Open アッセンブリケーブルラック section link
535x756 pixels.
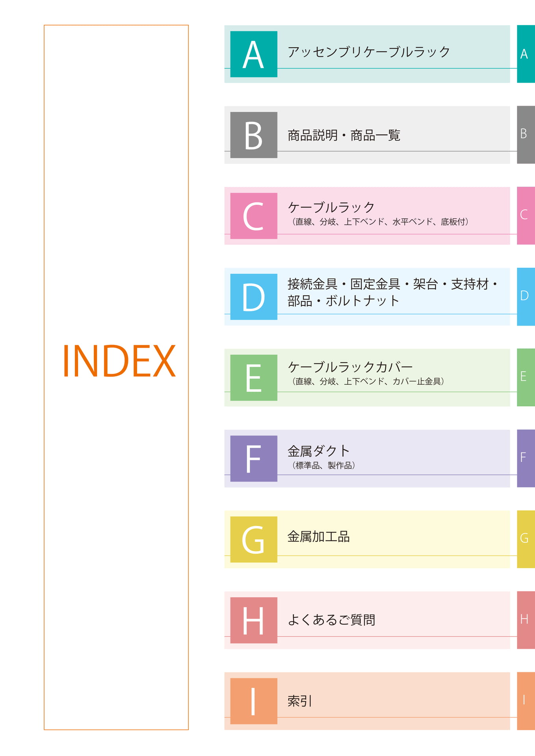pos(369,52)
